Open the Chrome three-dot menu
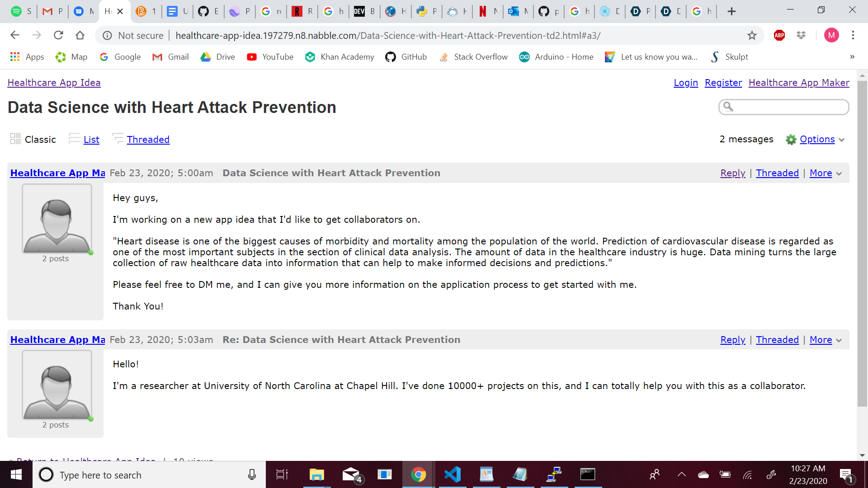The image size is (868, 488). pyautogui.click(x=853, y=35)
